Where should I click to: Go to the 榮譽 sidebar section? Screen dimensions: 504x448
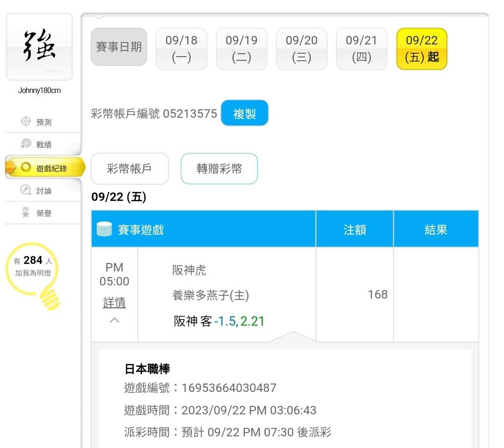click(x=43, y=213)
